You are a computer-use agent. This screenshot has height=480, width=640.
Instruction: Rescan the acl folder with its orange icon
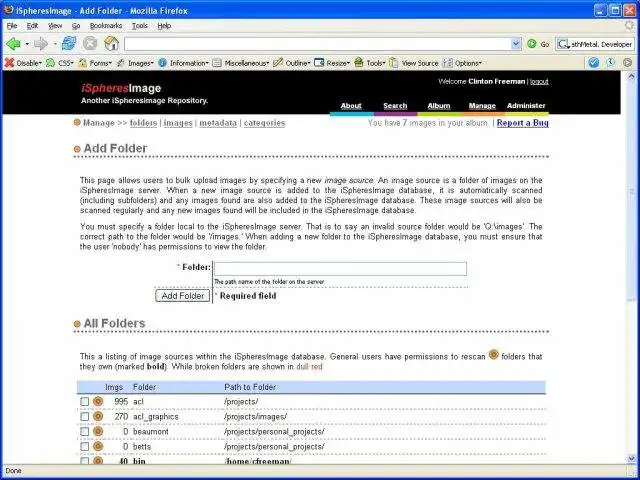(98, 401)
